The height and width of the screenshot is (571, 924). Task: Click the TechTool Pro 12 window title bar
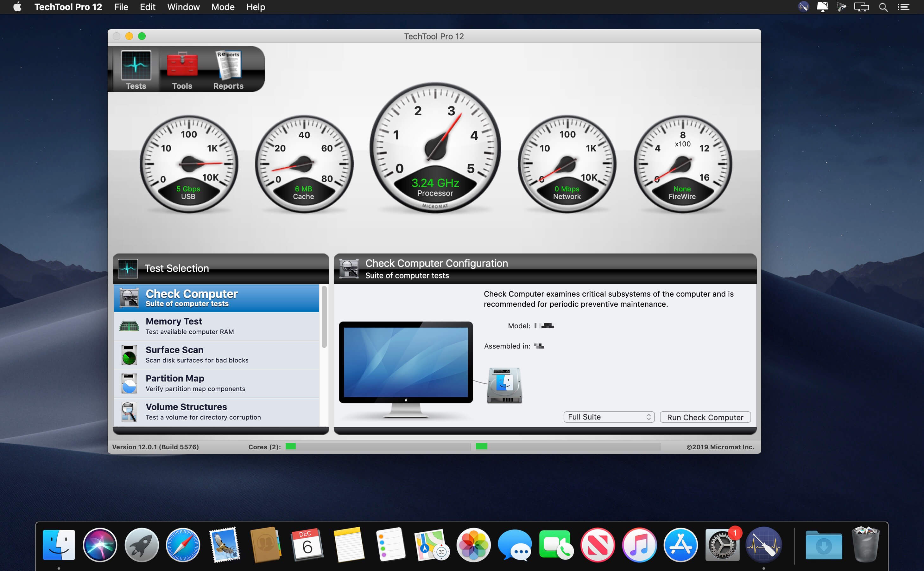pos(434,36)
